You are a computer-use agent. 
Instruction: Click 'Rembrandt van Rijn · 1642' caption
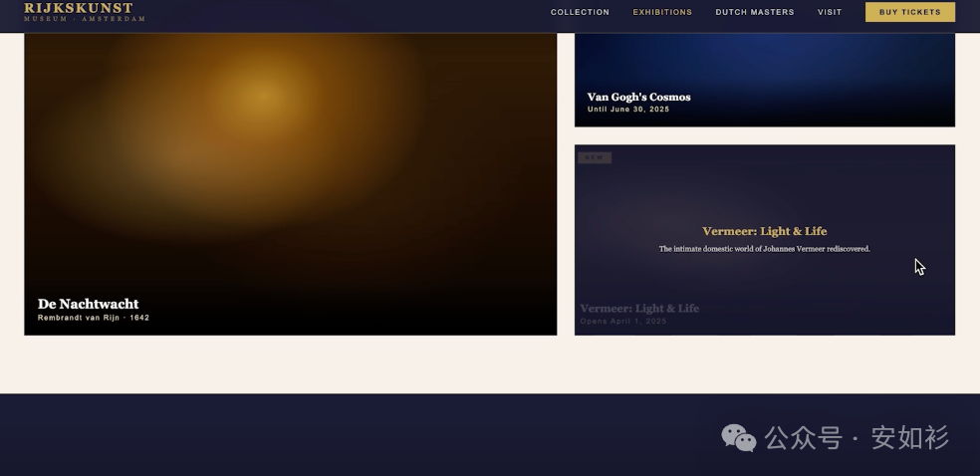pos(94,318)
